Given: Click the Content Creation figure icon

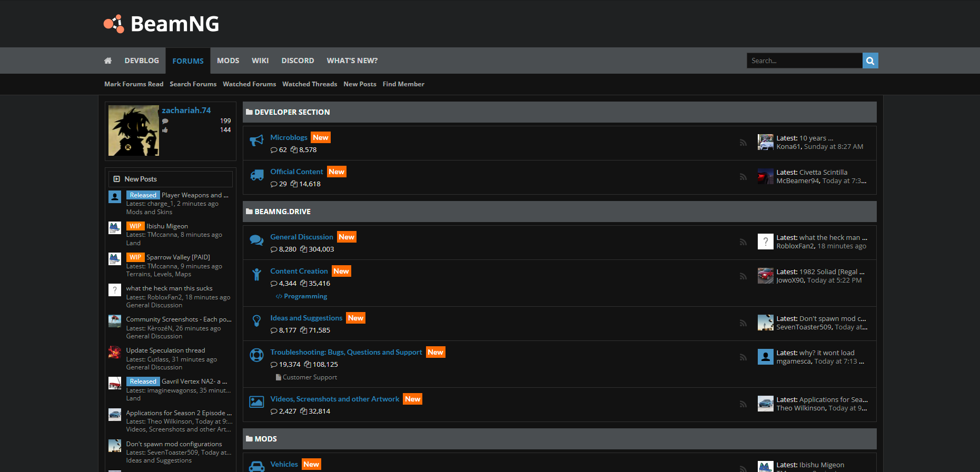Looking at the screenshot, I should click(256, 274).
